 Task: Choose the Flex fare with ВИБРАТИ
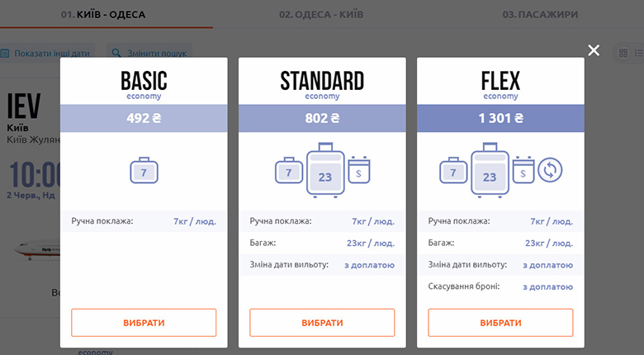[x=500, y=323]
